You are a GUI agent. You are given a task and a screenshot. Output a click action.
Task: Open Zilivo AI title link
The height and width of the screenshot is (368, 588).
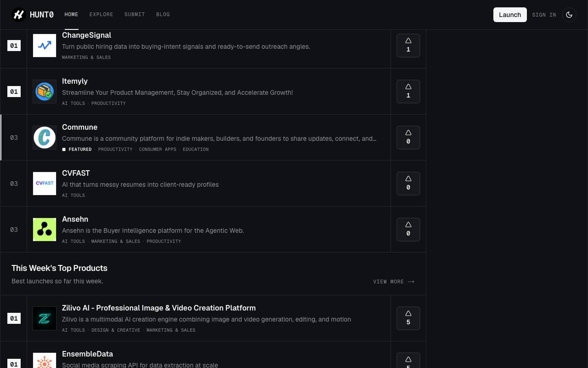[x=159, y=308]
